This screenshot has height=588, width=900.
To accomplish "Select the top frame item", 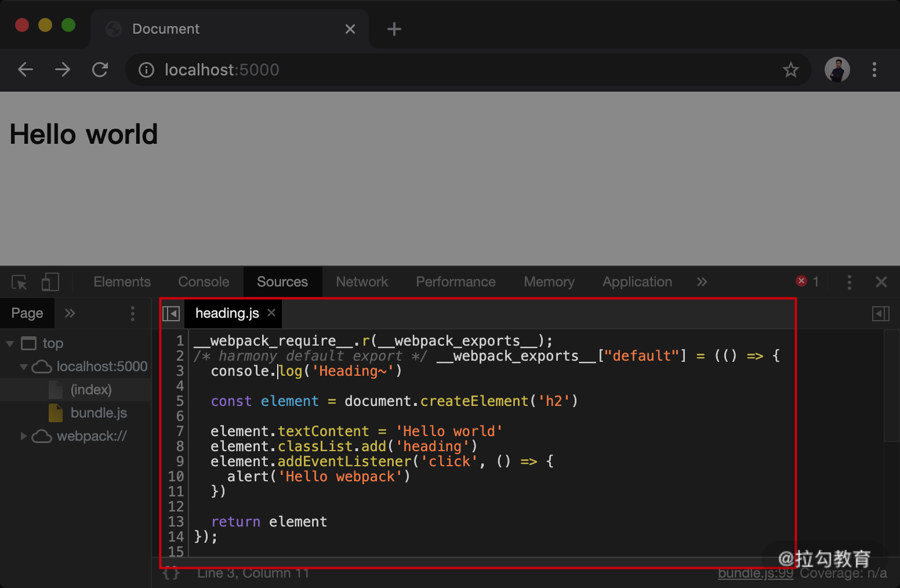I will 52,343.
